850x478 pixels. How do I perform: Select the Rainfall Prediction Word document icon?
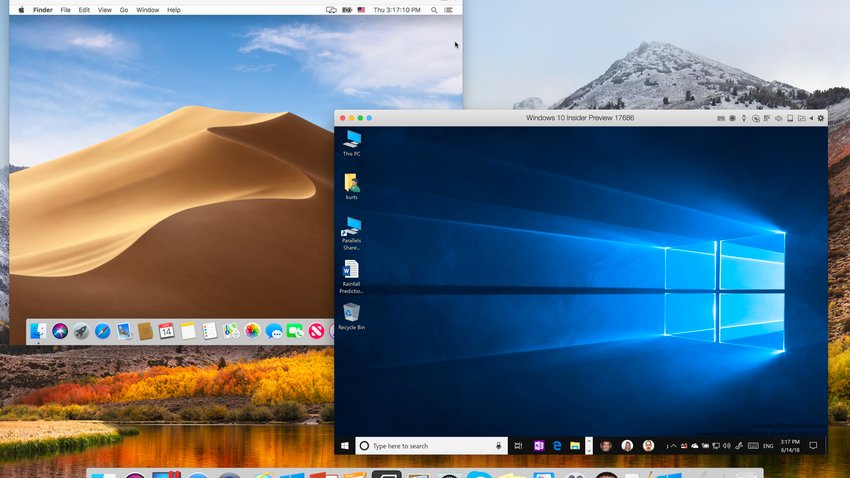click(351, 276)
